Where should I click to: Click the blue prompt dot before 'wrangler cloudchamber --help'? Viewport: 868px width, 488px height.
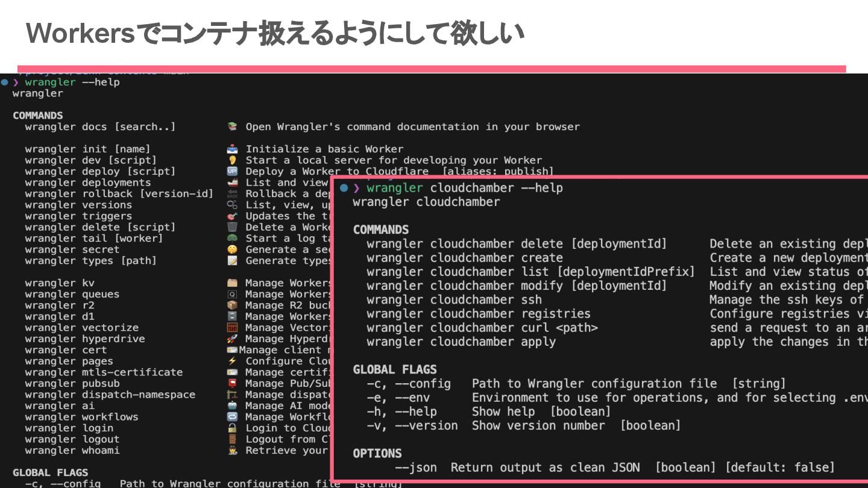pyautogui.click(x=344, y=188)
